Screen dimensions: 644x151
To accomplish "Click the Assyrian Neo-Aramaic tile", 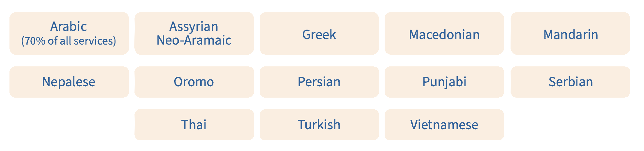I will coord(194,33).
